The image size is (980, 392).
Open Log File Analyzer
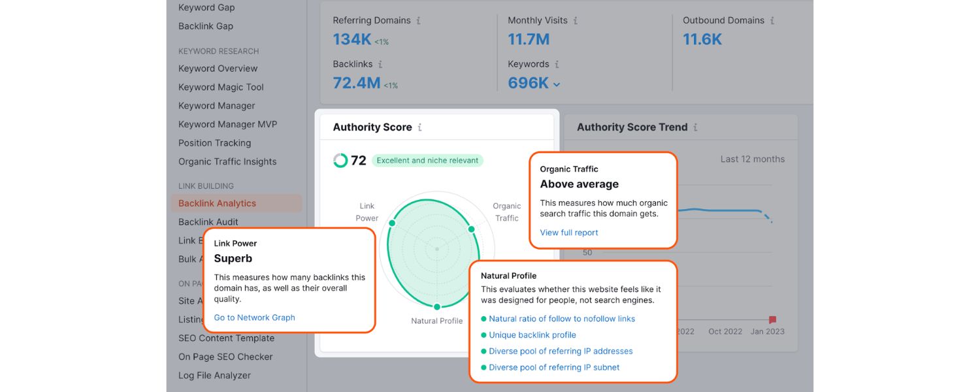click(x=214, y=375)
